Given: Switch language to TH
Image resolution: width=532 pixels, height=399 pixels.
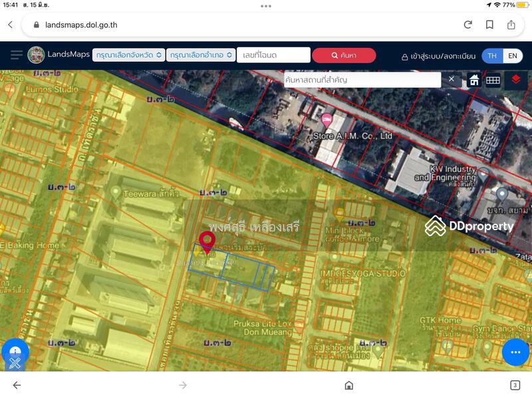Looking at the screenshot, I should pyautogui.click(x=492, y=56).
